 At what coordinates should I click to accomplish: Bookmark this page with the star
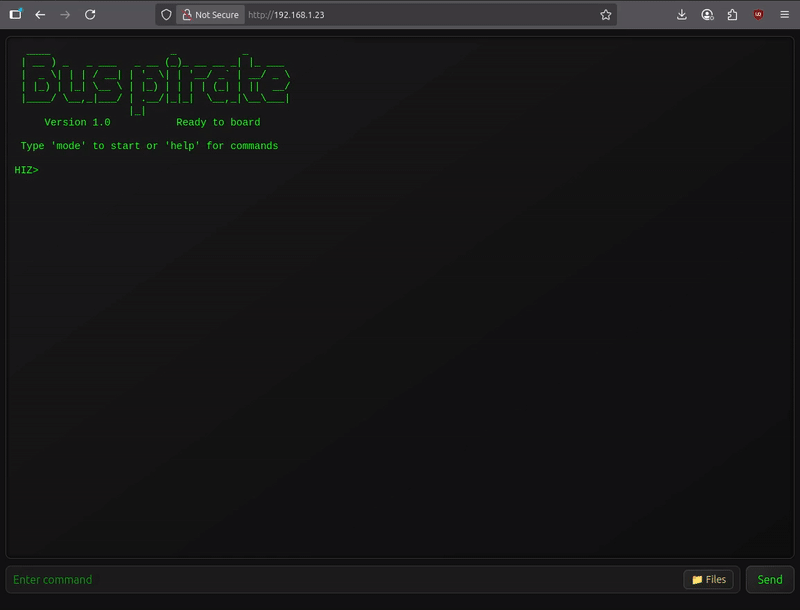[605, 15]
